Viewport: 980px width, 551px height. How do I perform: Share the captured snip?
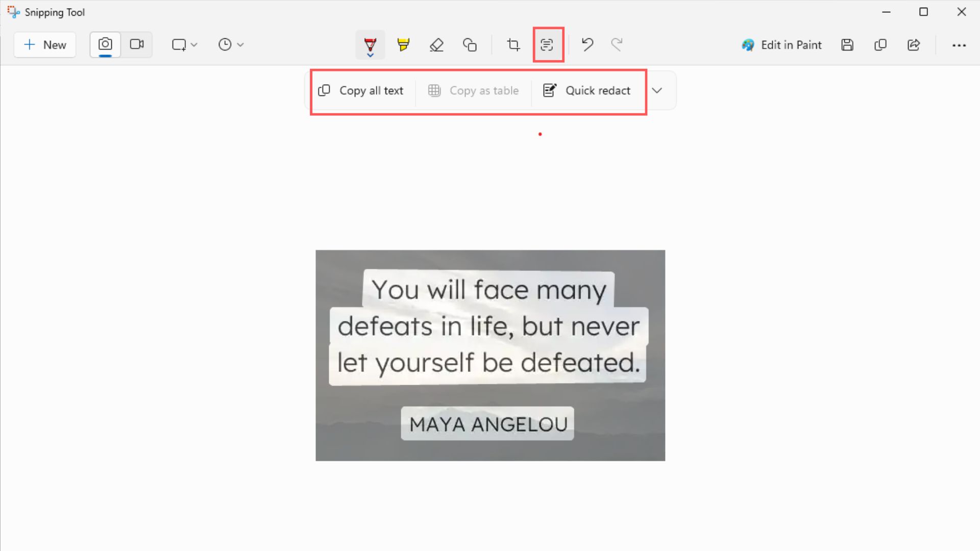(914, 45)
